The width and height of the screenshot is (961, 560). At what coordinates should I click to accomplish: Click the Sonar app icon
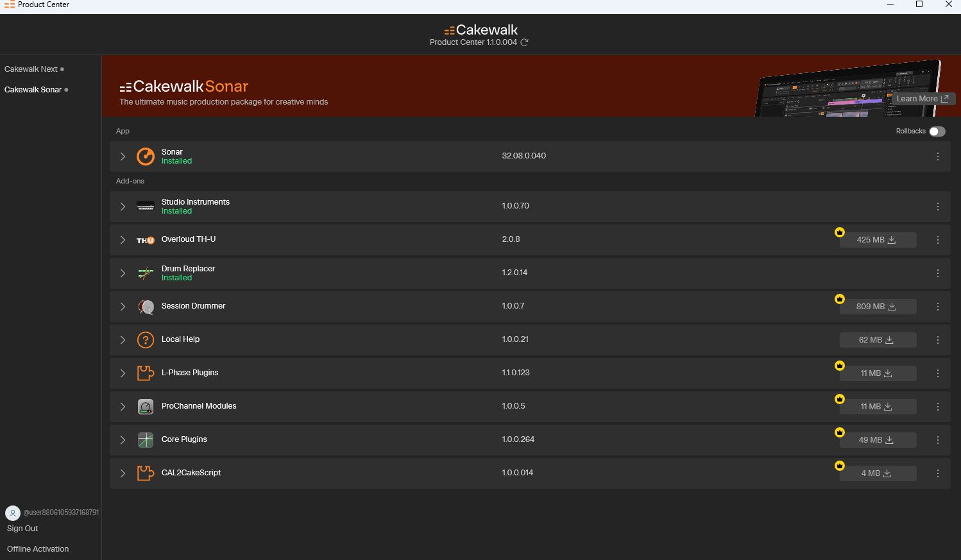coord(146,157)
